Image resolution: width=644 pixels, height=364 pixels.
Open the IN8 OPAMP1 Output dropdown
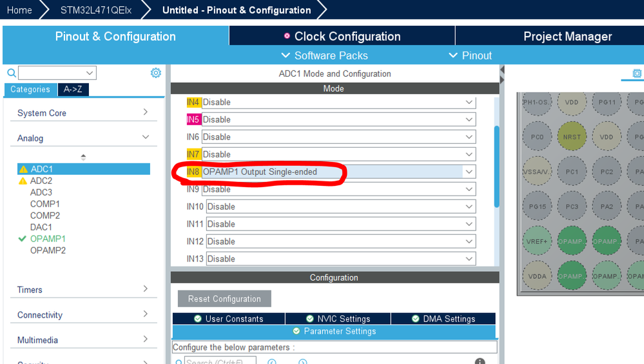click(x=339, y=172)
